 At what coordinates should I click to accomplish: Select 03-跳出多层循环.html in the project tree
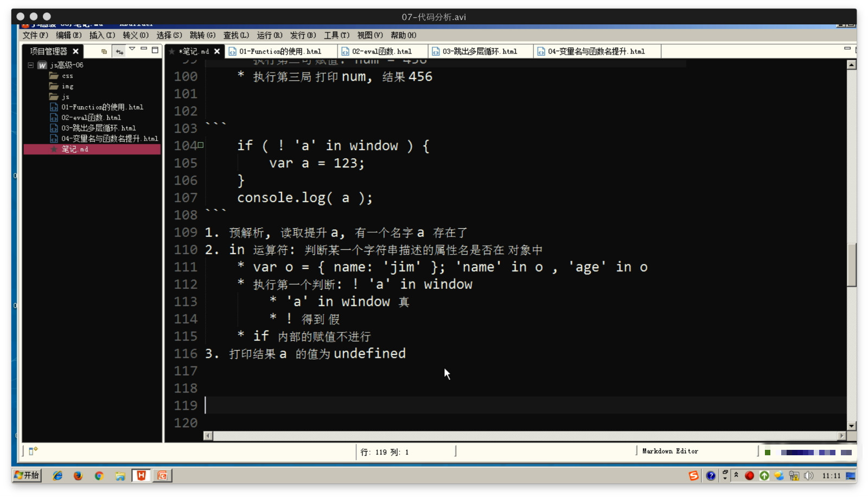[93, 128]
